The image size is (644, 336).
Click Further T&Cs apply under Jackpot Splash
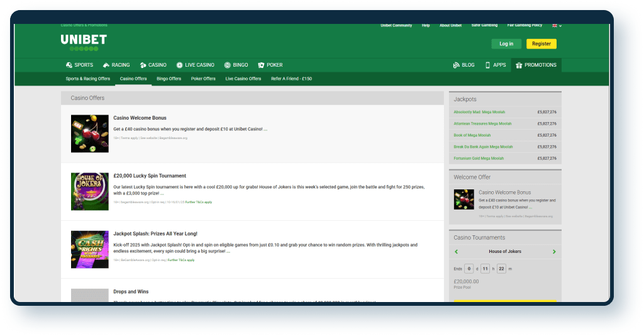181,260
